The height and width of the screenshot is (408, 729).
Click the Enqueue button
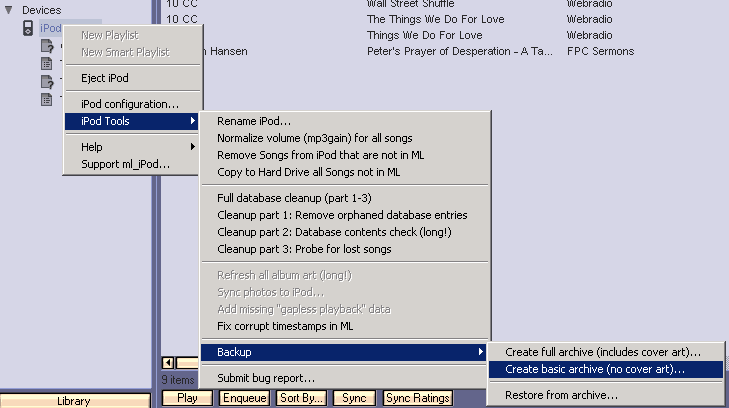click(245, 398)
